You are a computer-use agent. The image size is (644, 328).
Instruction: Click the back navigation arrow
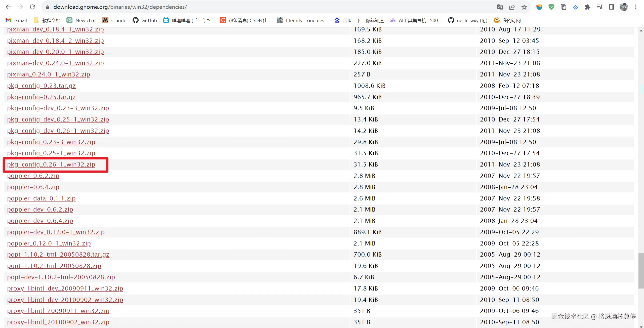8,7
